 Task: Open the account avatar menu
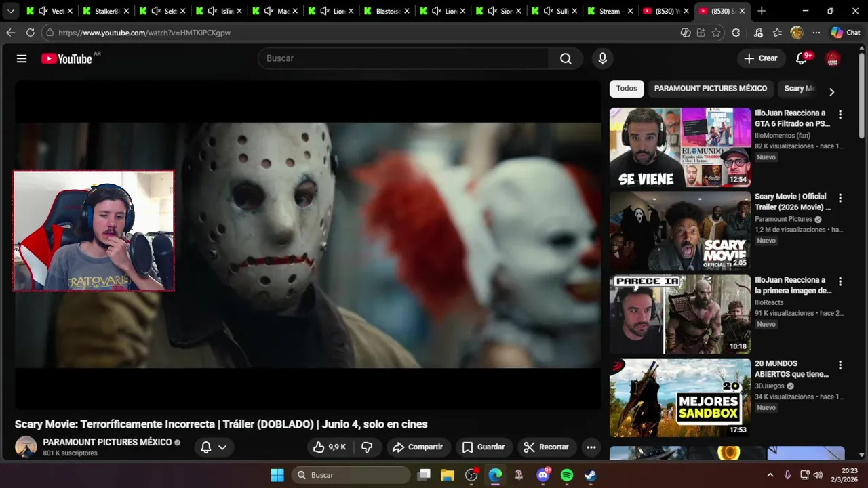[833, 59]
